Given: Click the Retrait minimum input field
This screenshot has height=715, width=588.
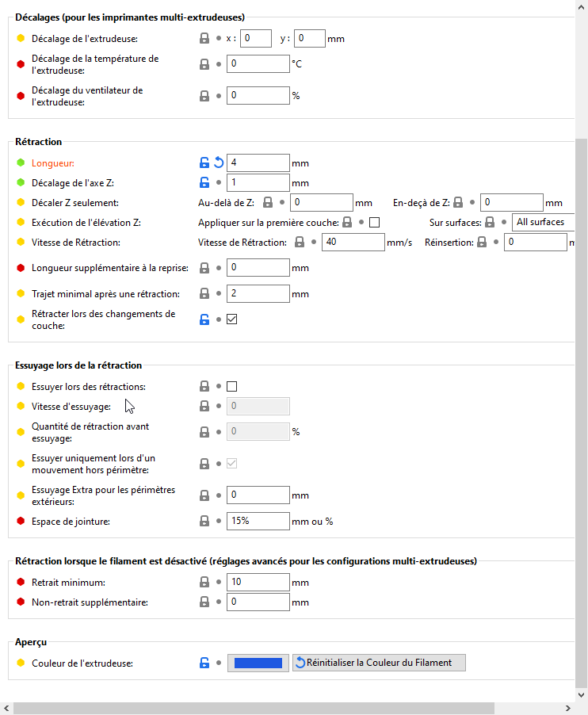Looking at the screenshot, I should [x=258, y=582].
